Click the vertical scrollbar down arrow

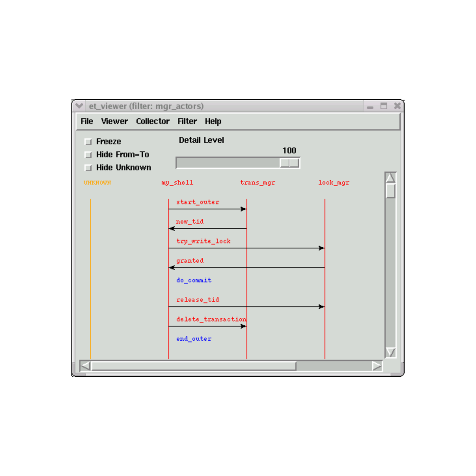[x=390, y=352]
